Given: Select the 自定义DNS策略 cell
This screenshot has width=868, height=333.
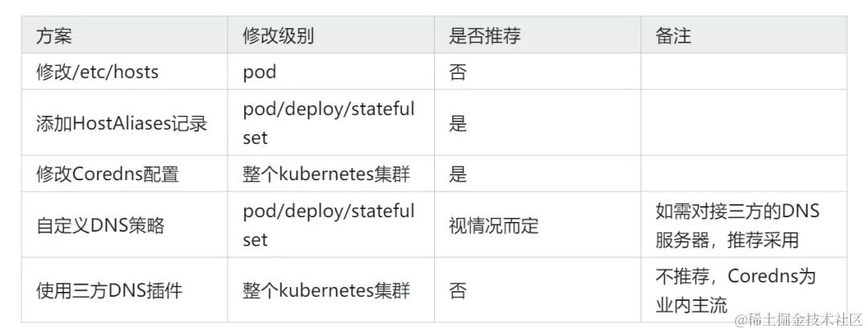Looking at the screenshot, I should 125,225.
